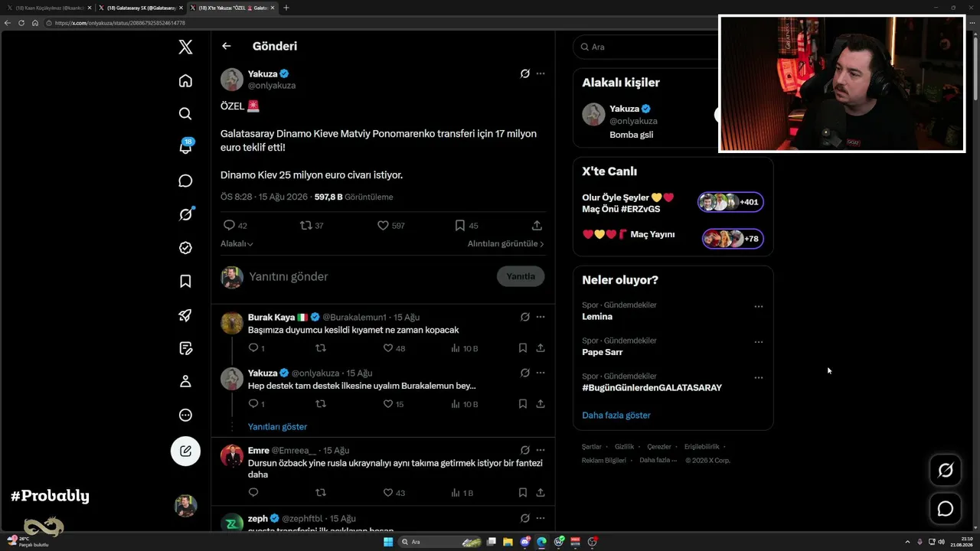Open the sidebar Search (magnifier) icon
The height and width of the screenshot is (551, 980).
click(x=185, y=113)
